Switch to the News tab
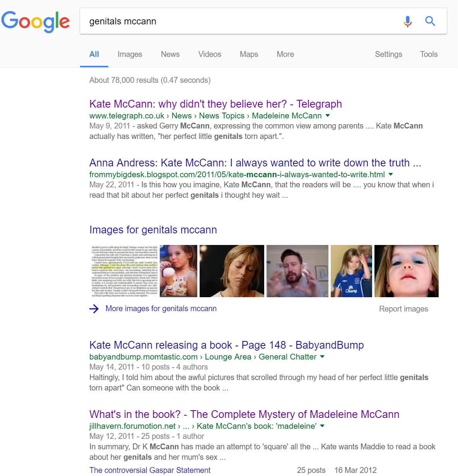Viewport: 458px width, 476px height. pyautogui.click(x=170, y=54)
